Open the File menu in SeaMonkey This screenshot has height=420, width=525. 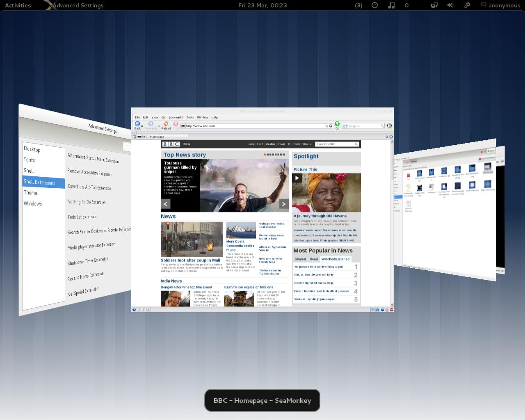click(137, 117)
